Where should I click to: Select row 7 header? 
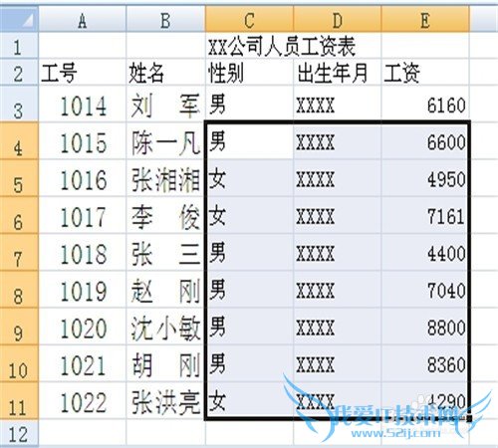click(x=19, y=252)
